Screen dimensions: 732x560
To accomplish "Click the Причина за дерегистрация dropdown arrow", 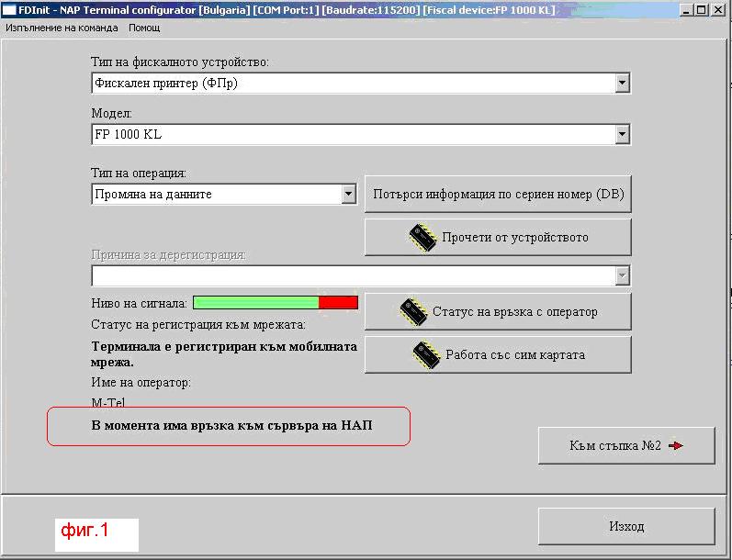I will (x=622, y=275).
